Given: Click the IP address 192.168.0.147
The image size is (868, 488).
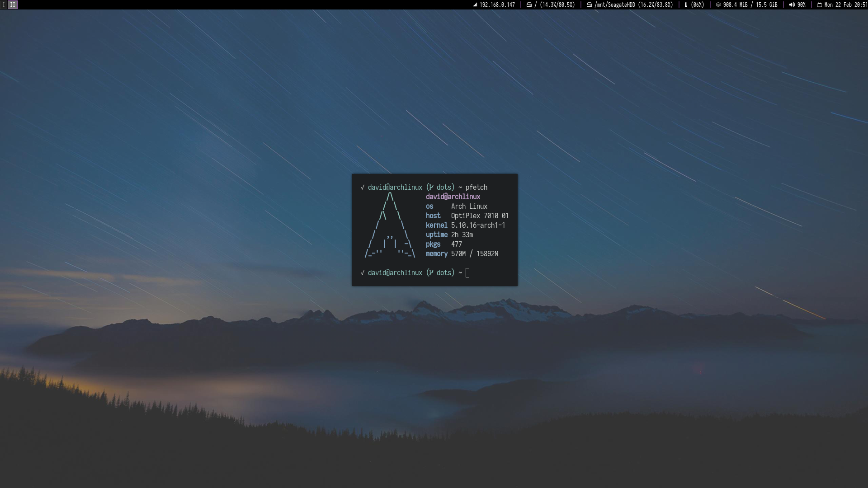Looking at the screenshot, I should [497, 5].
